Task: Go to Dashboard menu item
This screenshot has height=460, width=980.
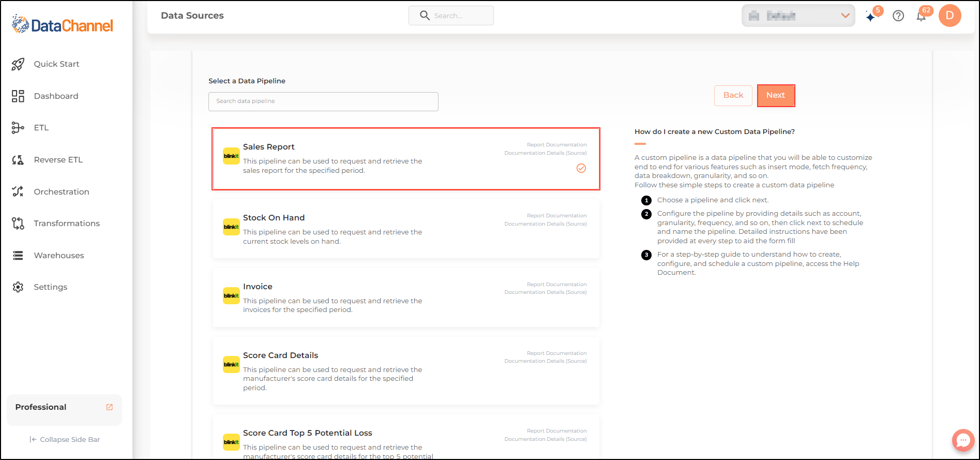Action: [x=56, y=96]
